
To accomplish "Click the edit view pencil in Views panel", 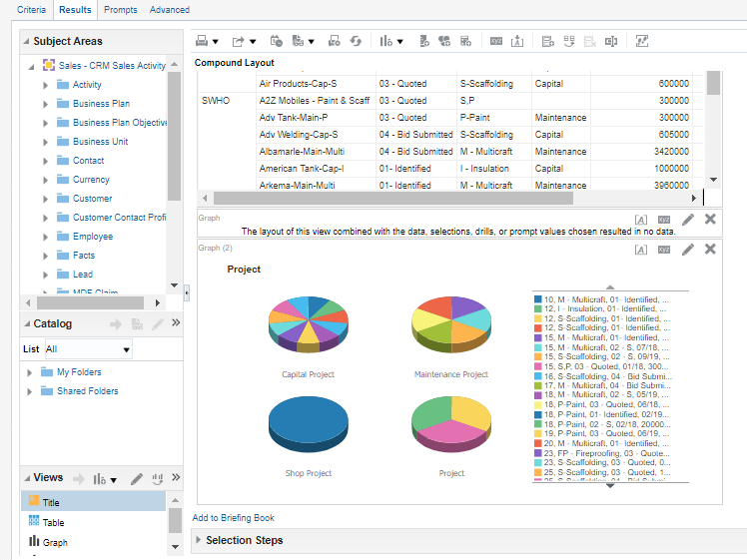I will tap(137, 479).
